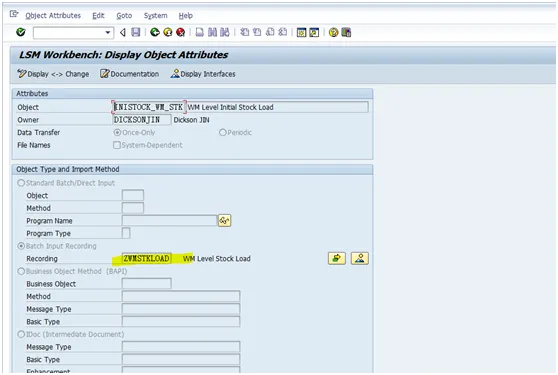The width and height of the screenshot is (558, 375).
Task: Click the Find Next binoculars icon
Action: click(225, 32)
